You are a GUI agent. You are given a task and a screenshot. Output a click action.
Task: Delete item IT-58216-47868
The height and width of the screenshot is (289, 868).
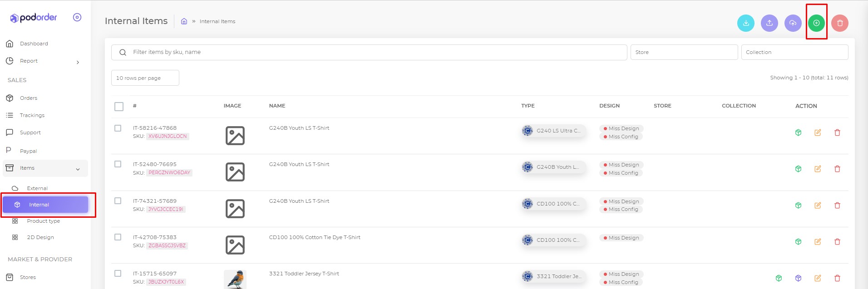pyautogui.click(x=837, y=132)
